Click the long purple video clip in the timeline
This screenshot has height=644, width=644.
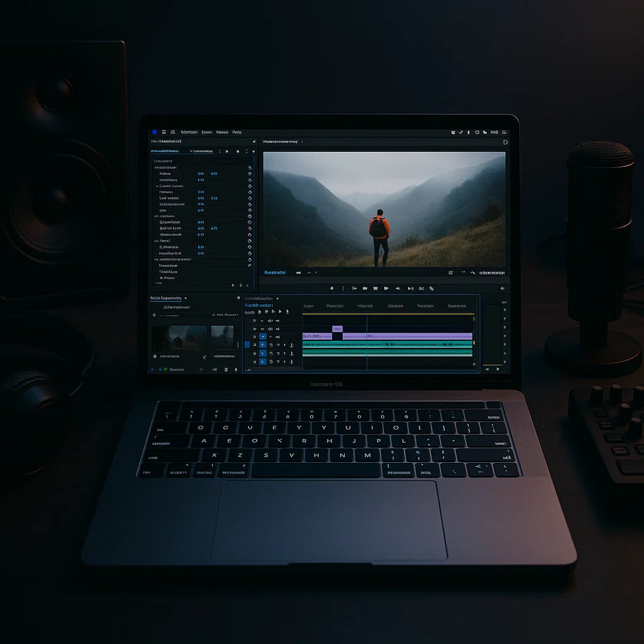(x=408, y=336)
